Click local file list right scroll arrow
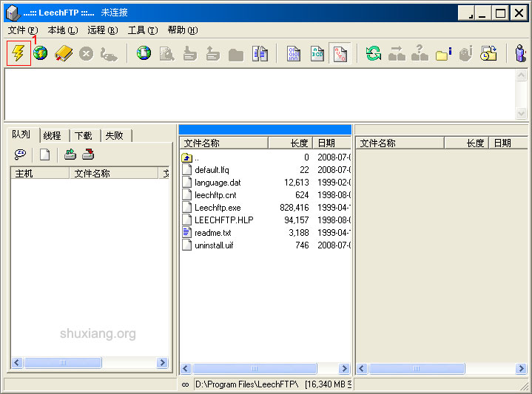Viewport: 532px width, 394px height. pyautogui.click(x=344, y=368)
